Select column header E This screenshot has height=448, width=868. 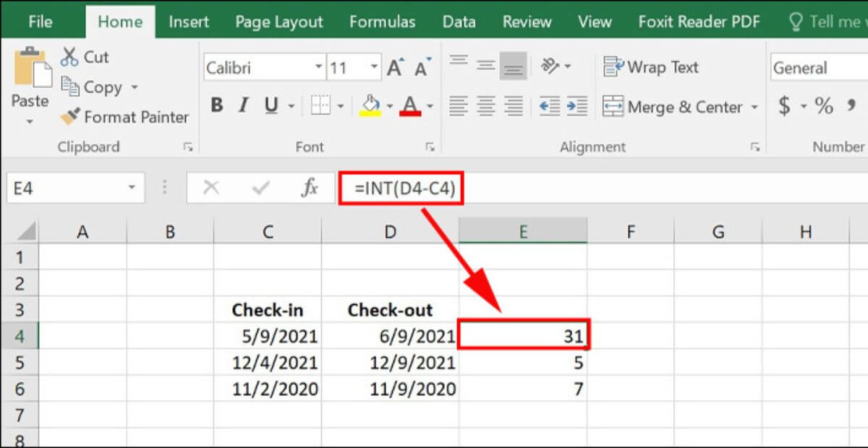pyautogui.click(x=523, y=232)
